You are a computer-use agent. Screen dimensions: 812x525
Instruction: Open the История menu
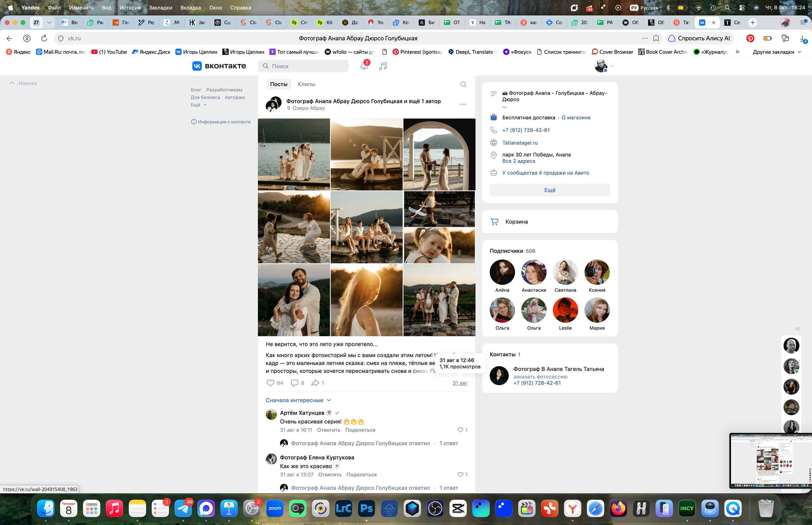coord(130,8)
